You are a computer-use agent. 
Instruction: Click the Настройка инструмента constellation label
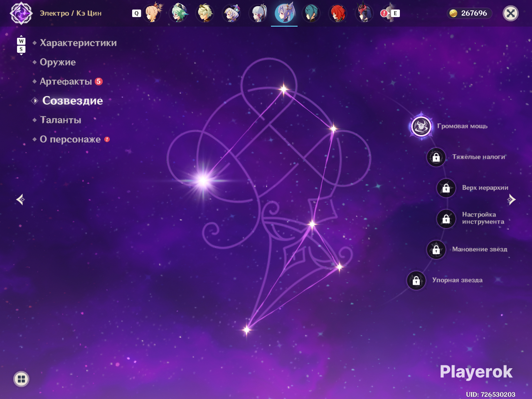(x=483, y=218)
